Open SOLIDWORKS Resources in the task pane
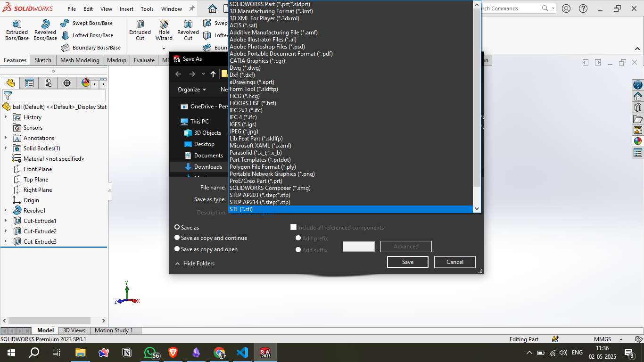 (638, 96)
